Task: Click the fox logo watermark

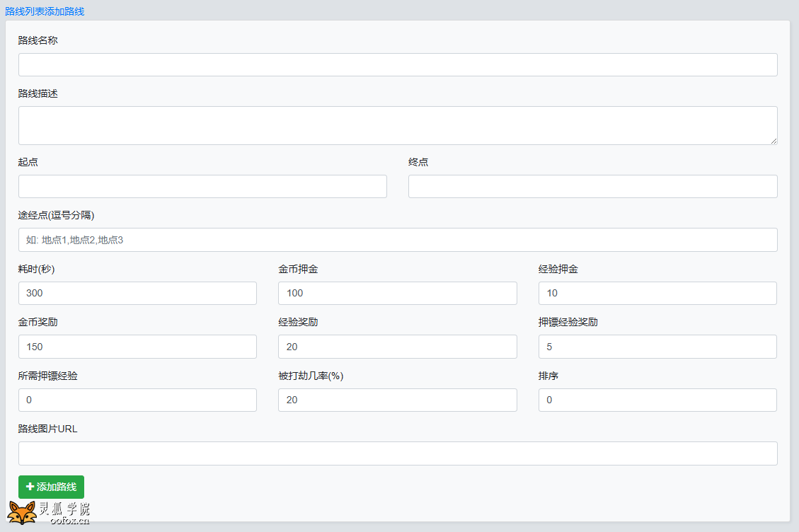Action: 23,513
